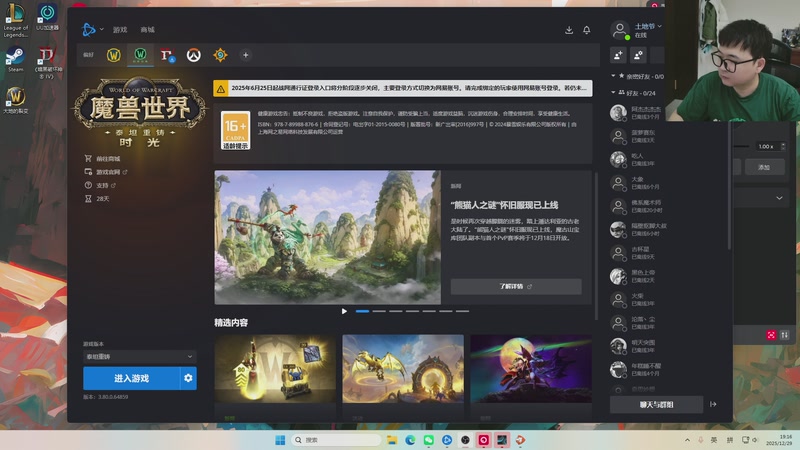Select the Overwatch game icon

pos(193,55)
